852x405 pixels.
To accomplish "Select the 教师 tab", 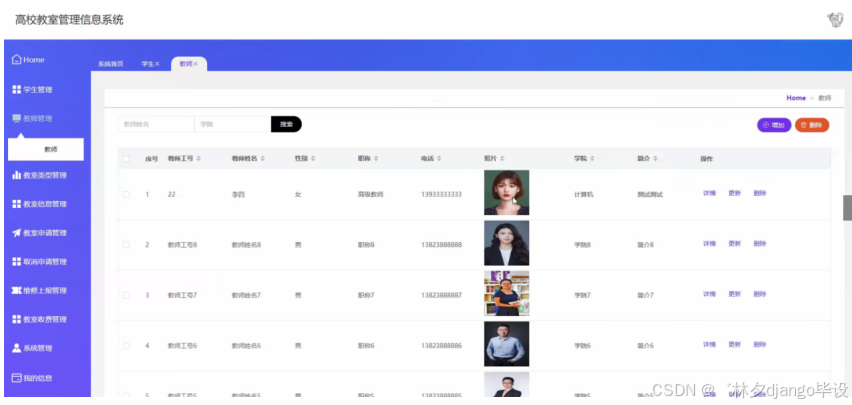I will point(189,64).
